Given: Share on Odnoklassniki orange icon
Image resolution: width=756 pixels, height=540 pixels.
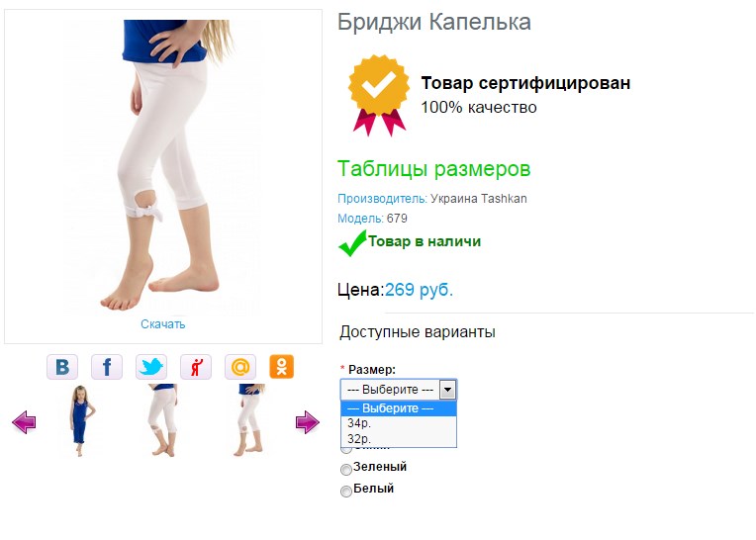Looking at the screenshot, I should tap(282, 367).
